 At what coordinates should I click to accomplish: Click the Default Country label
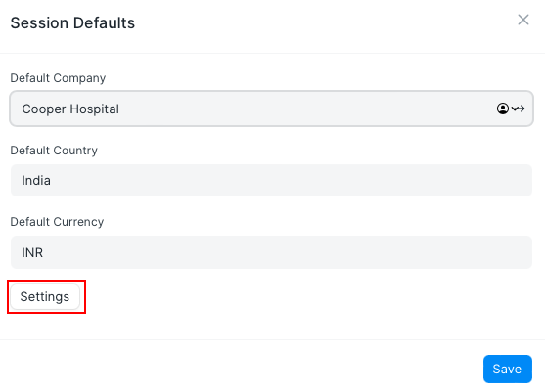click(x=54, y=151)
